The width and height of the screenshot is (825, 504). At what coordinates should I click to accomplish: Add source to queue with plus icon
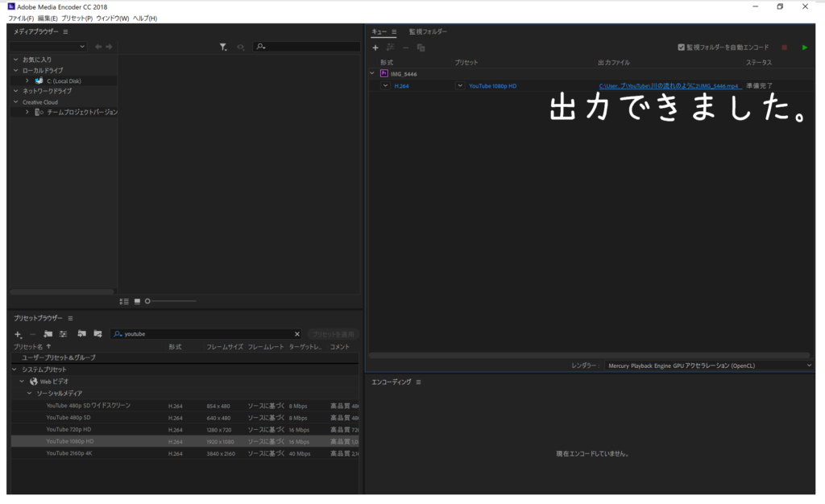point(375,48)
